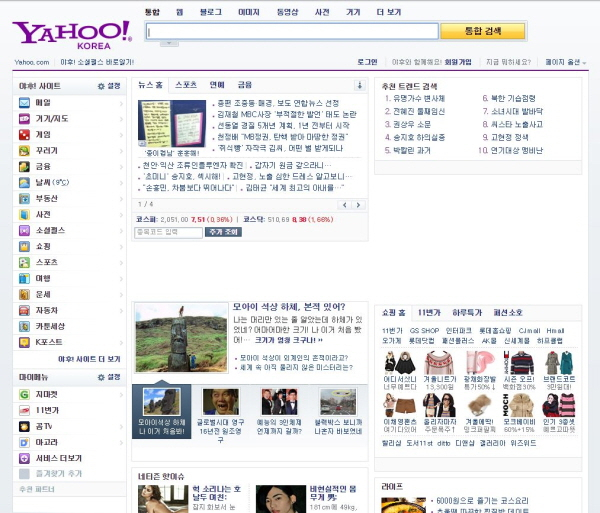The width and height of the screenshot is (600, 513).
Task: Click the green G market icon
Action: click(x=24, y=394)
